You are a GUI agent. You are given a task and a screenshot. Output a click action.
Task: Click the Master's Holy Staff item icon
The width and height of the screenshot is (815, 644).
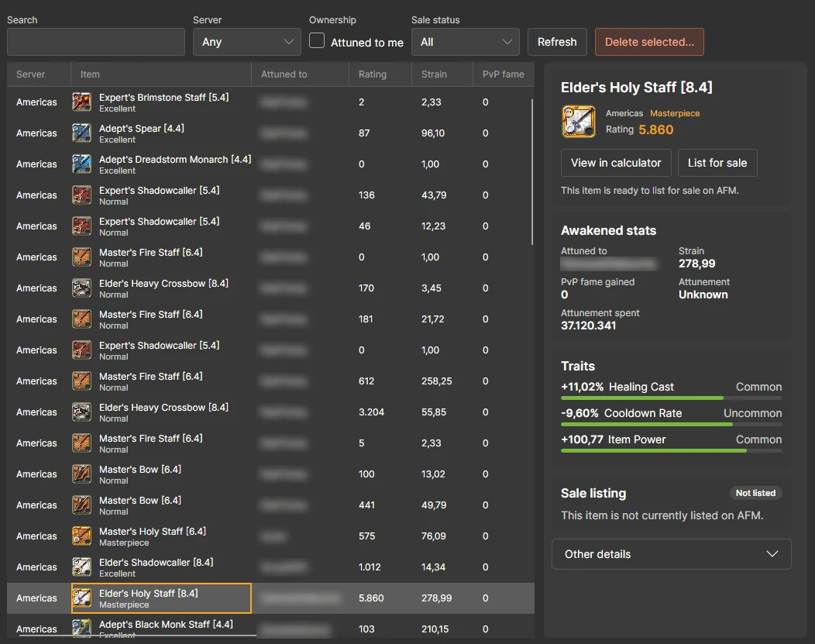(81, 536)
